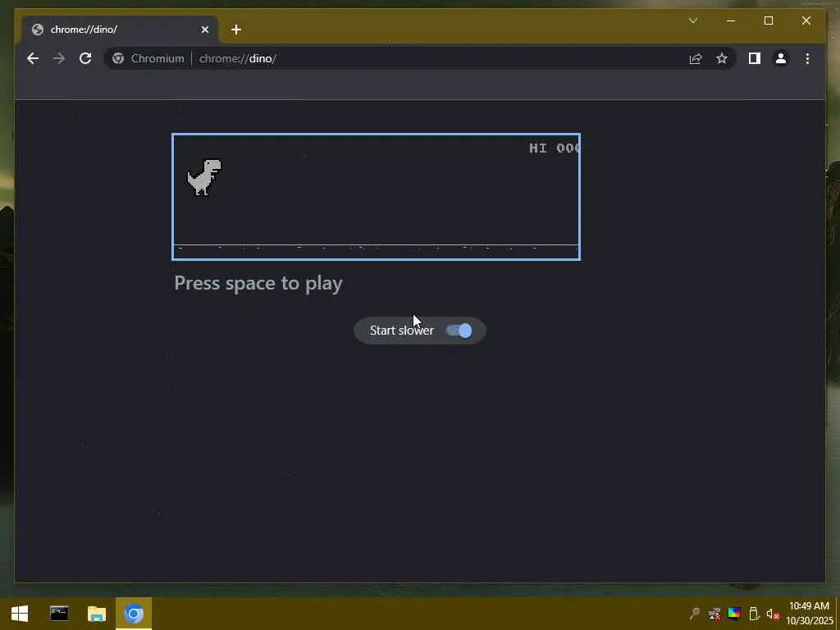Click the USB device tray icon
840x630 pixels.
click(x=753, y=614)
